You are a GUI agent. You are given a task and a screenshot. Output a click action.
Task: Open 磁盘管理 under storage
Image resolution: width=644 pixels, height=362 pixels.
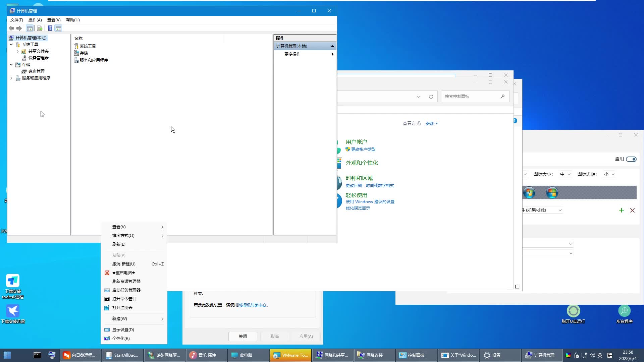tap(36, 71)
